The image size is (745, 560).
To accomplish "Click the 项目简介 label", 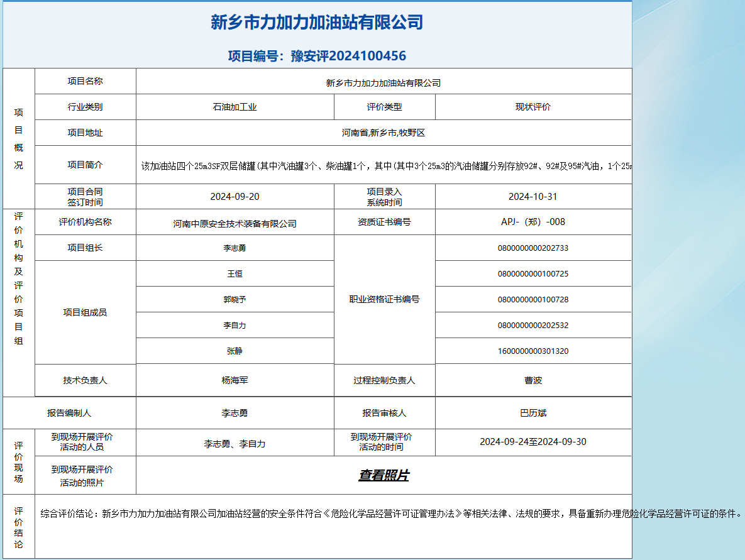I will [85, 165].
